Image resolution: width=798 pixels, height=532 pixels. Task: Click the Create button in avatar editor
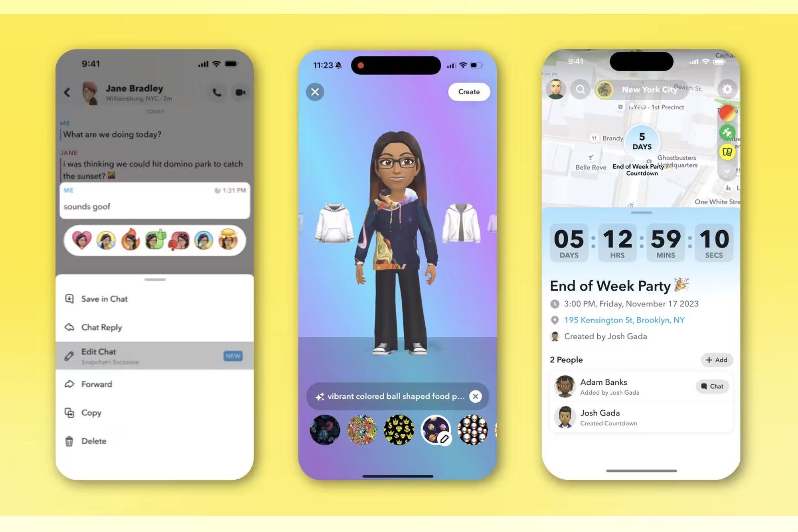469,92
